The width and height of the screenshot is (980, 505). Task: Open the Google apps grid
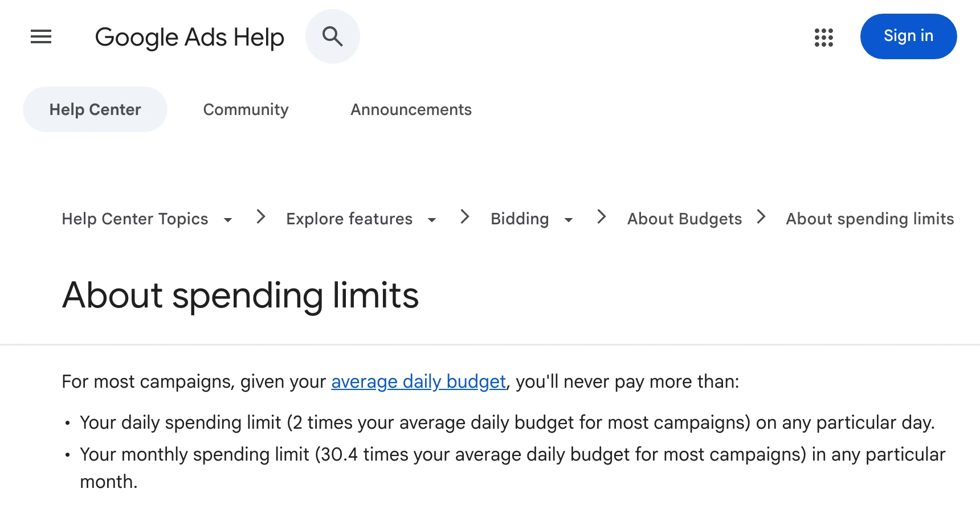pos(823,37)
